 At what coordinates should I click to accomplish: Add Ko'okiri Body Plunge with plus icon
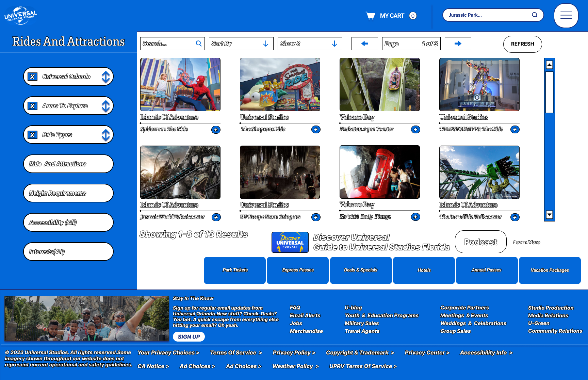415,217
